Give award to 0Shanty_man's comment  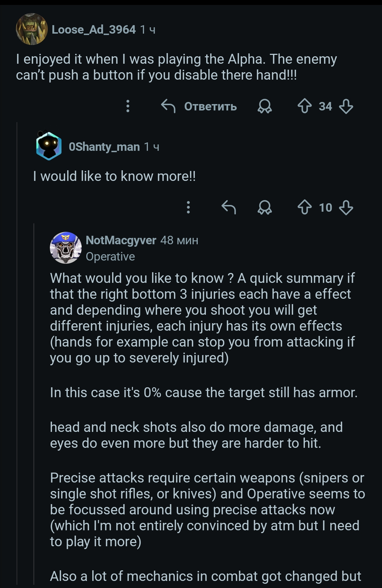click(x=265, y=207)
